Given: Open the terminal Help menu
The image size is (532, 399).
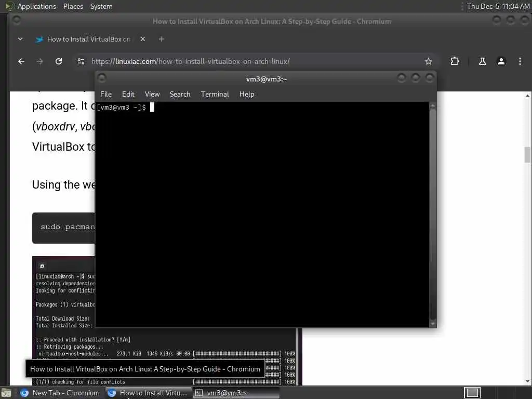Looking at the screenshot, I should click(247, 95).
